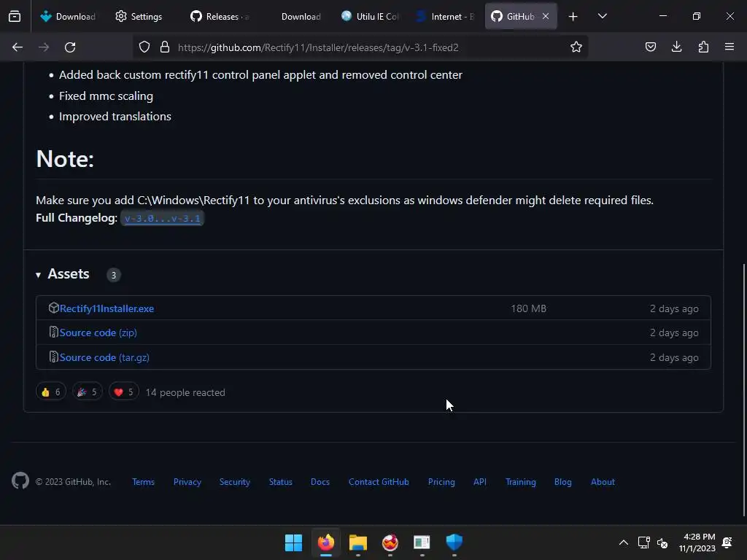Open the Blog footer link
The image size is (747, 560).
pyautogui.click(x=562, y=482)
